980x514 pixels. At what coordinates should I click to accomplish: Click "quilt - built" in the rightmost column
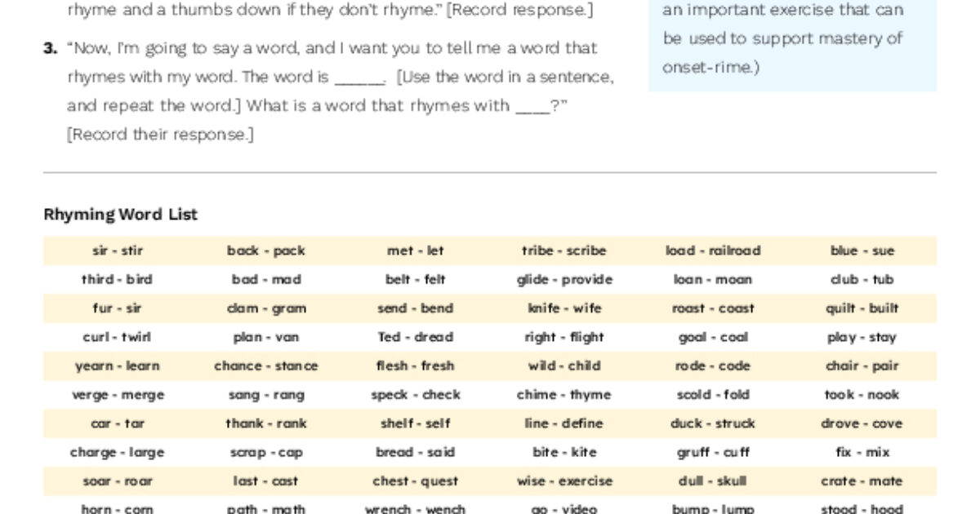tap(861, 308)
